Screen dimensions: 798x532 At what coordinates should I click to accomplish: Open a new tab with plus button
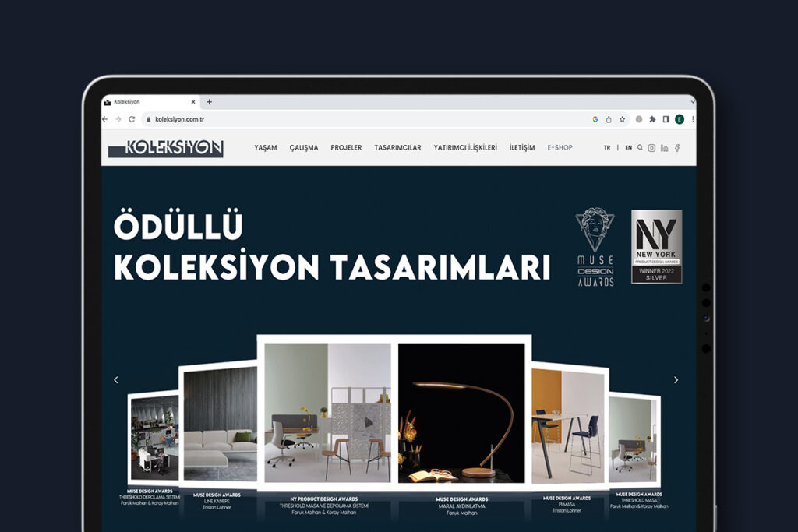pos(209,102)
